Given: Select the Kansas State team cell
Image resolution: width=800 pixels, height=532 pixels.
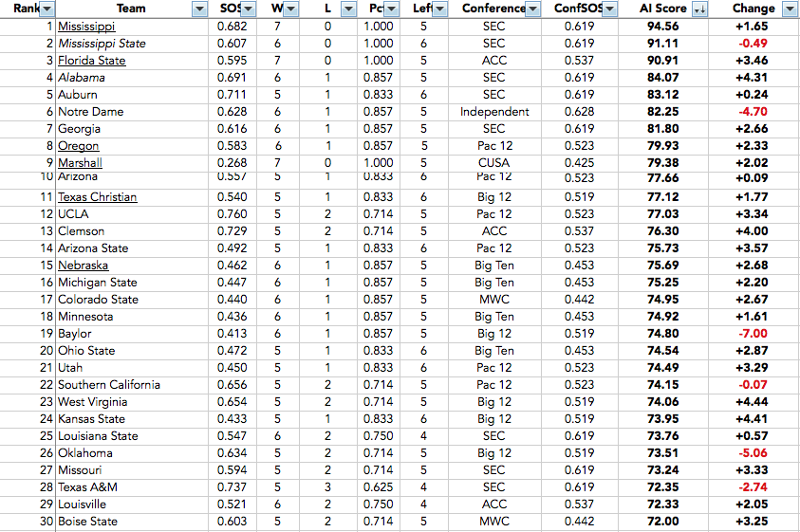Looking at the screenshot, I should pyautogui.click(x=132, y=419).
